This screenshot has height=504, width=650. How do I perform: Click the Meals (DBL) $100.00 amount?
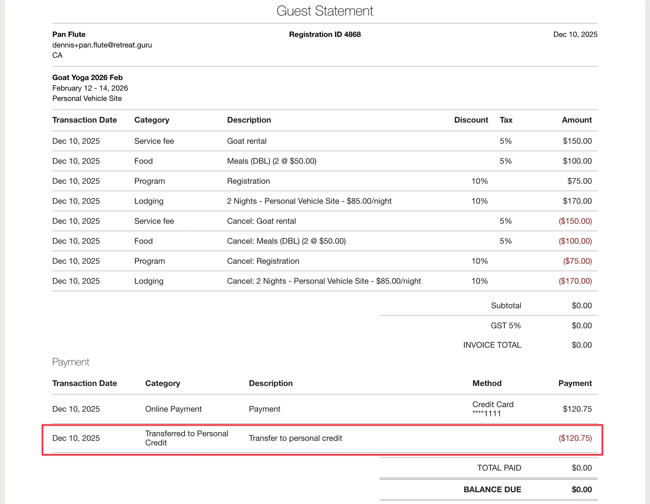tap(576, 161)
